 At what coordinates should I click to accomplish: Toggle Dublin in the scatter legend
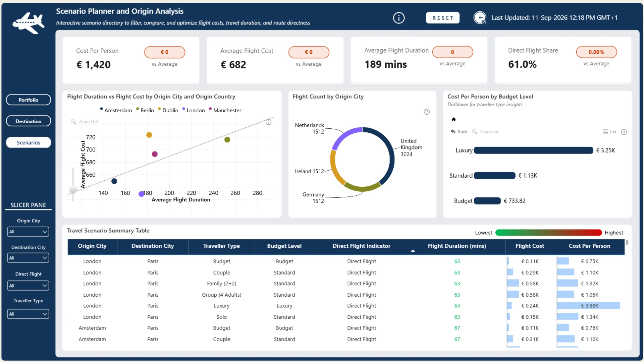coord(168,110)
